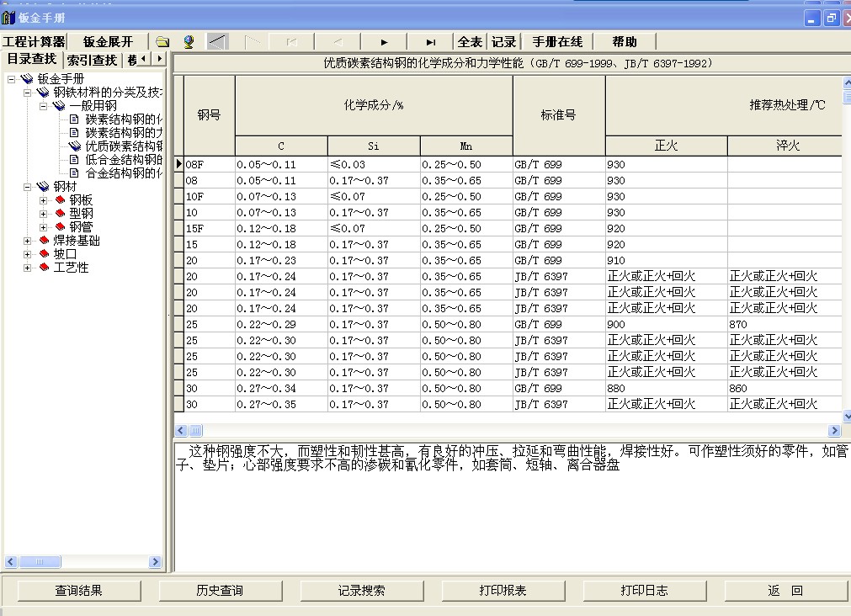Click tree panel scrollbar right arrow
Image resolution: width=851 pixels, height=616 pixels.
click(x=155, y=562)
